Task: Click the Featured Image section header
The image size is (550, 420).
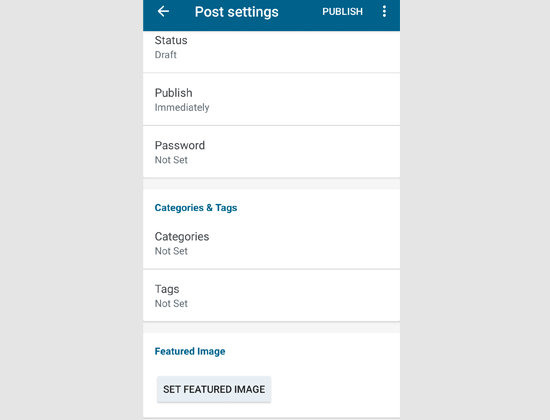Action: (x=190, y=351)
